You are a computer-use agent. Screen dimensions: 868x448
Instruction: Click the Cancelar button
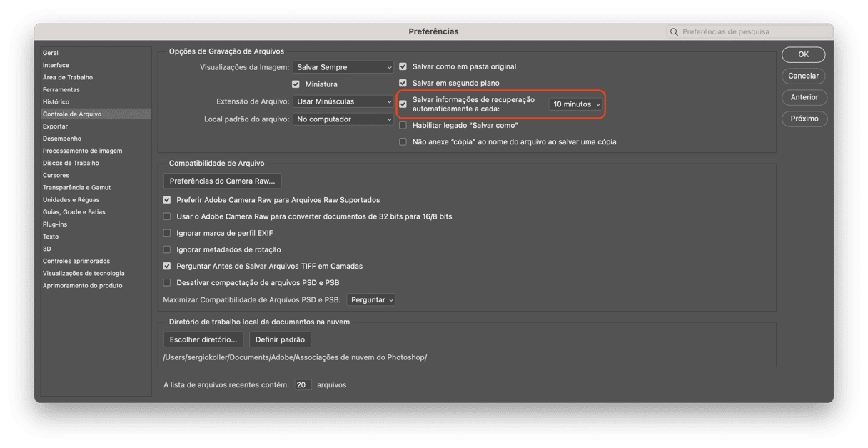pos(804,76)
